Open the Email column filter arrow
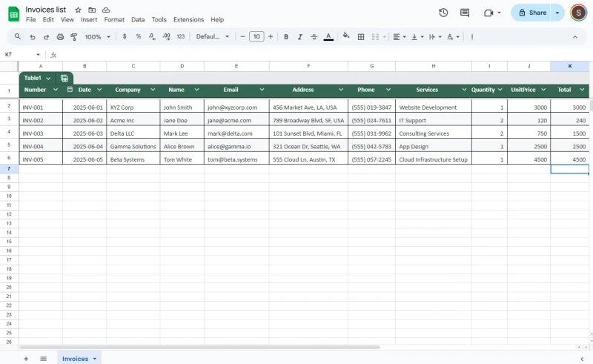Viewport: 593px width, 364px height. click(262, 90)
